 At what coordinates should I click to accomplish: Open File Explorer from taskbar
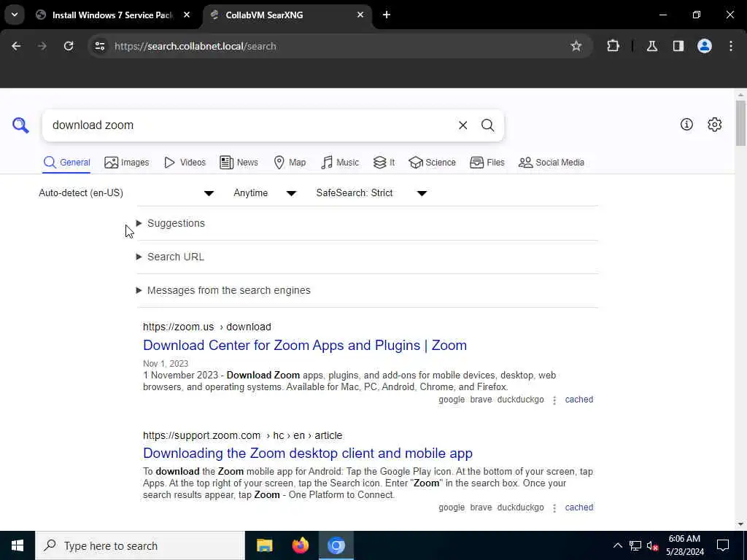264,545
